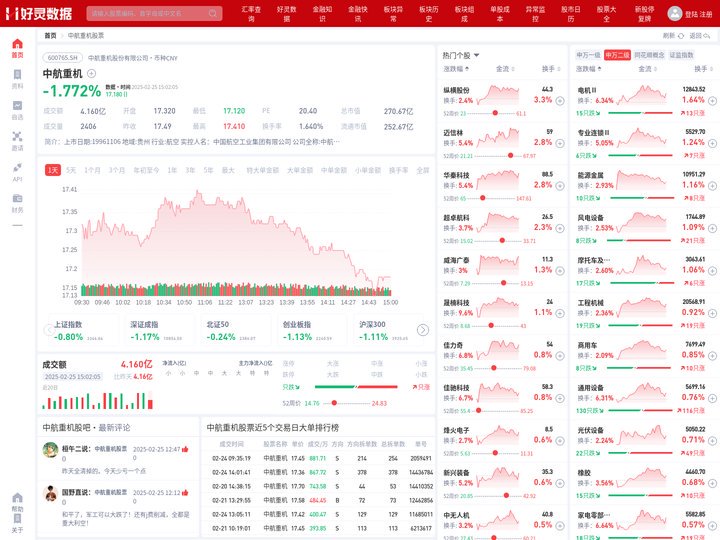
Task: Add 威海广泰 with its plus icon
Action: click(560, 271)
